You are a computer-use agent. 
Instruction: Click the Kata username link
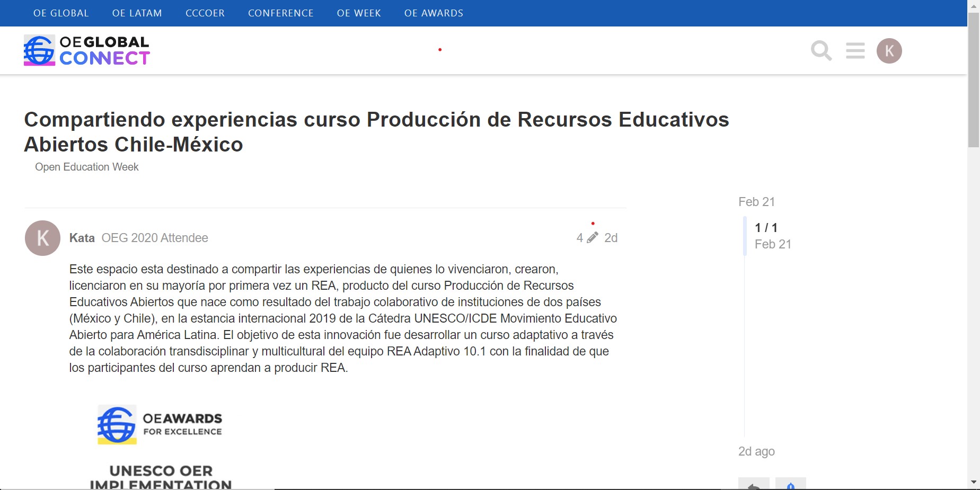(82, 238)
